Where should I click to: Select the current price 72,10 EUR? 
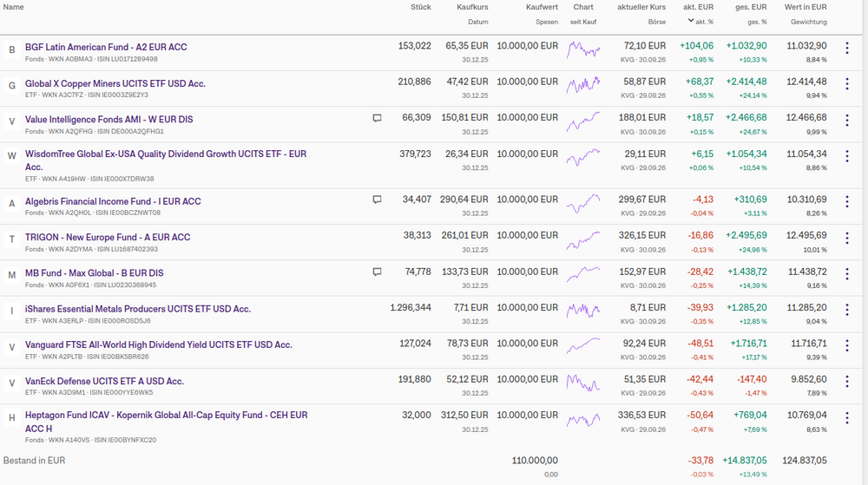tap(644, 46)
